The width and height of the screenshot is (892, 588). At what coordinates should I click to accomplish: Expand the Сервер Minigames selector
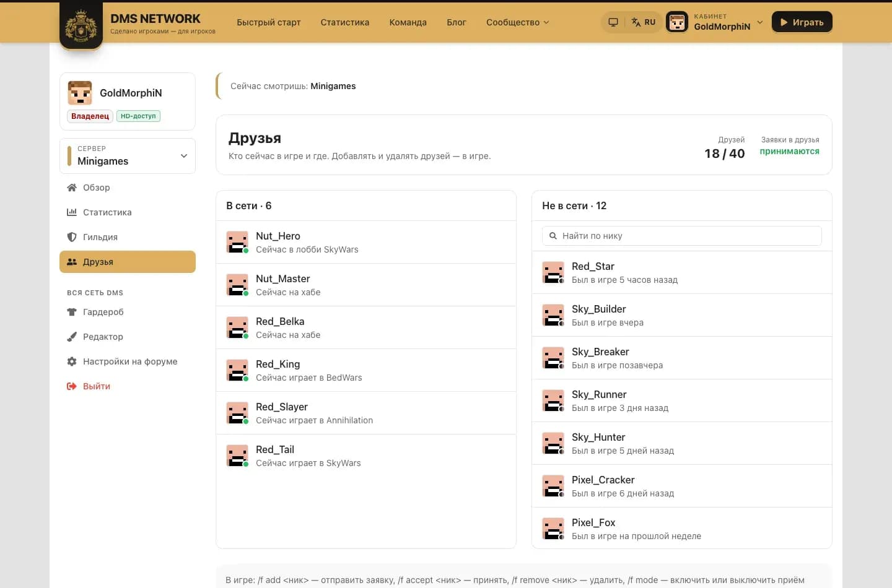[x=128, y=155]
